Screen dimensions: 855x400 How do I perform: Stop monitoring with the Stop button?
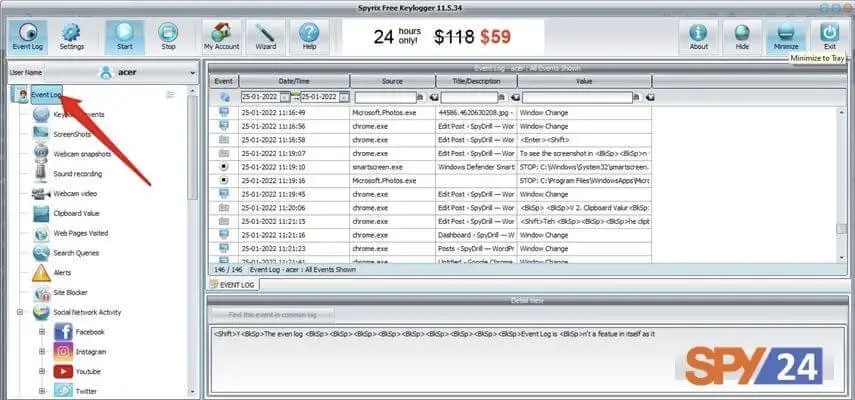(x=168, y=37)
